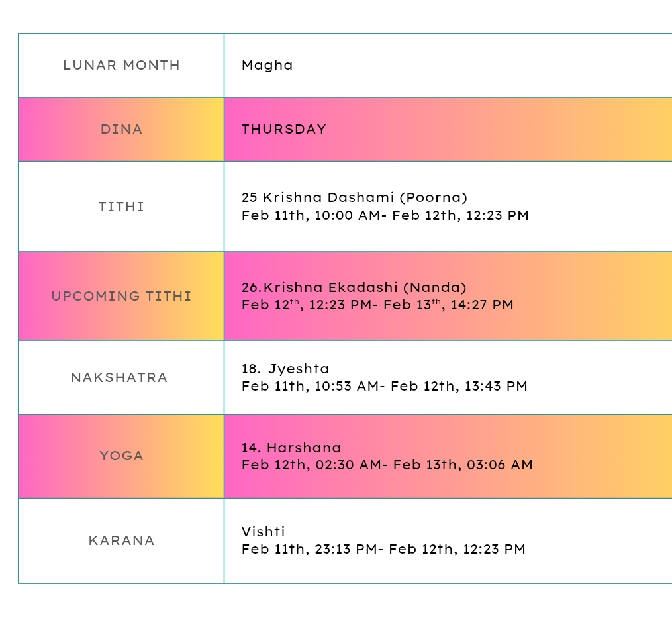This screenshot has height=627, width=672.
Task: Click the LUNAR MONTH row label
Action: tap(121, 65)
